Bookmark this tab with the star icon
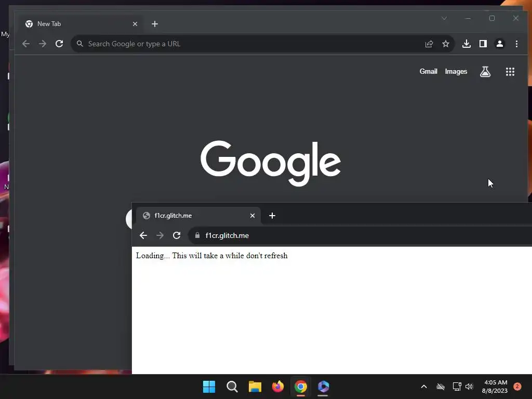Viewport: 532px width, 399px height. click(445, 44)
